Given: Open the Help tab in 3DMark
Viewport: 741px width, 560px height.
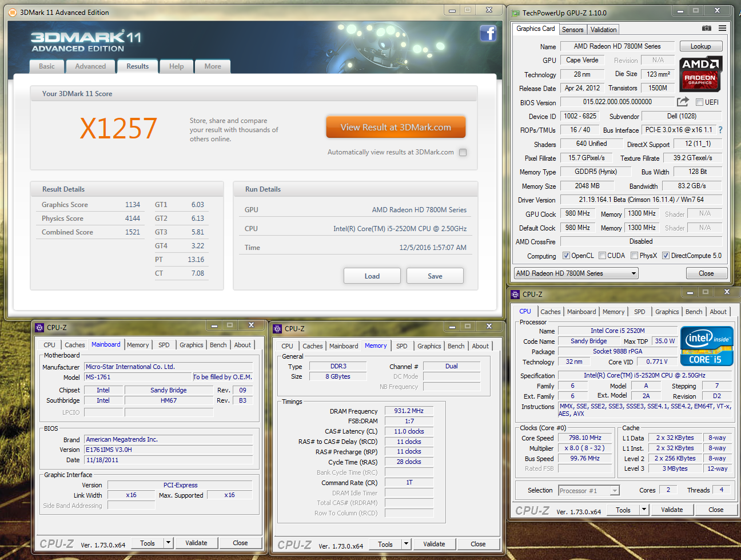Looking at the screenshot, I should point(177,66).
